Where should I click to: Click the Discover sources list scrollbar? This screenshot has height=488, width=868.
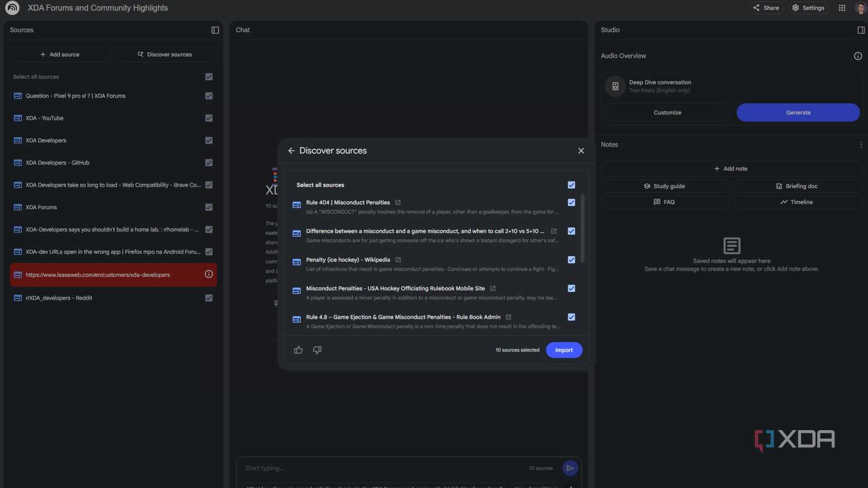[582, 229]
